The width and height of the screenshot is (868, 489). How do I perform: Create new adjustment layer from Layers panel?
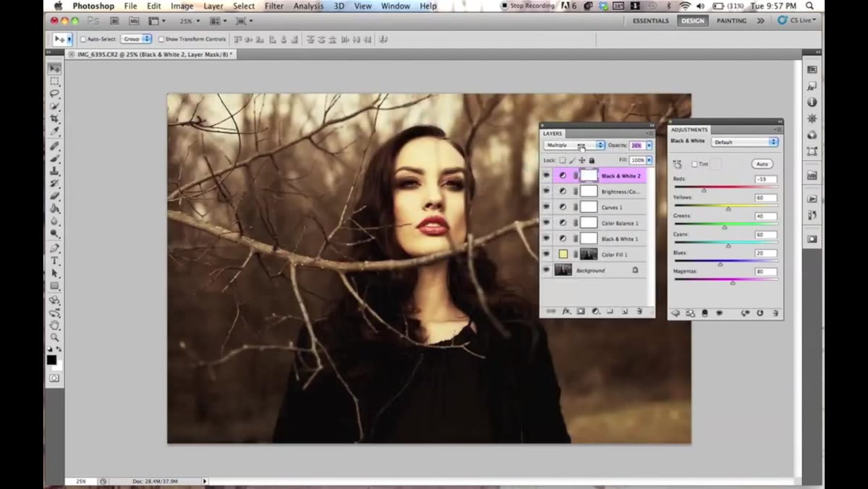(595, 311)
